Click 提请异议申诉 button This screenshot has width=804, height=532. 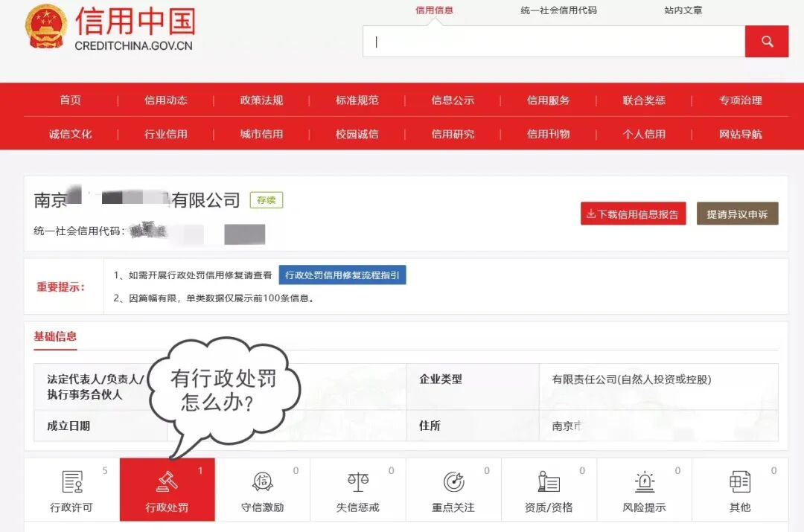point(737,214)
